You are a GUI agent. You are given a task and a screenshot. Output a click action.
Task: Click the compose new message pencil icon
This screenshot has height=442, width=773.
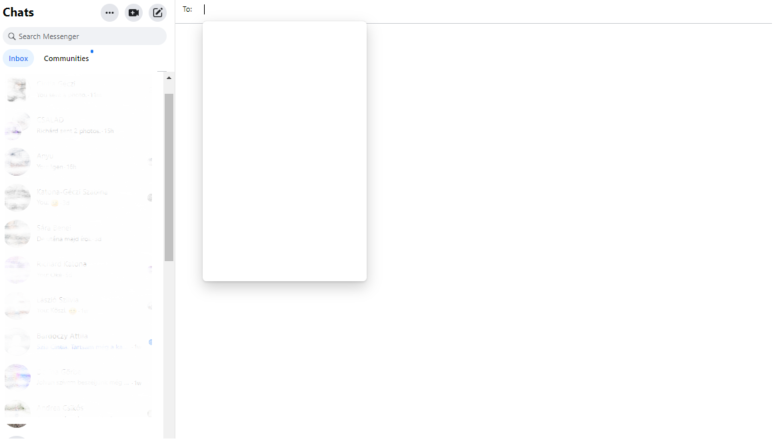click(x=157, y=13)
